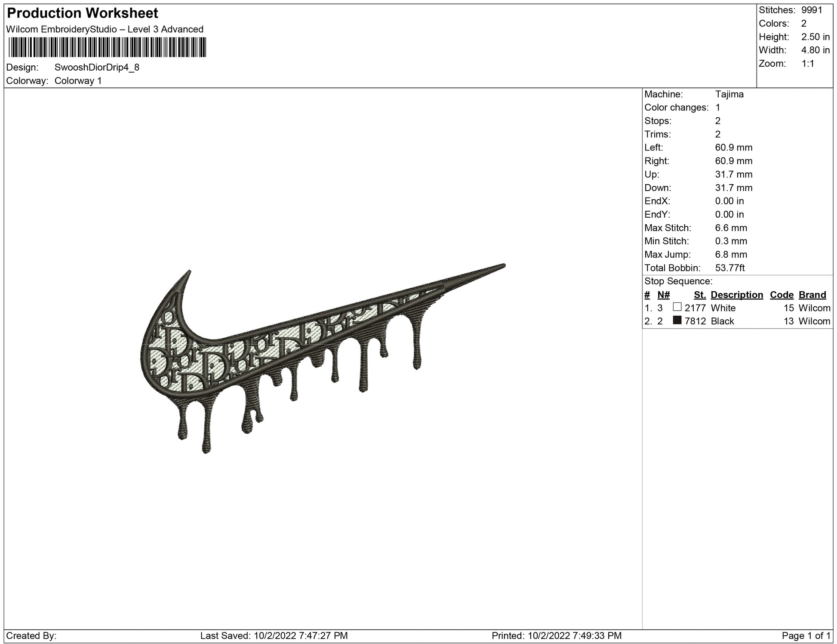Click the black color swatch in stop sequence
This screenshot has height=644, width=837.
677,320
